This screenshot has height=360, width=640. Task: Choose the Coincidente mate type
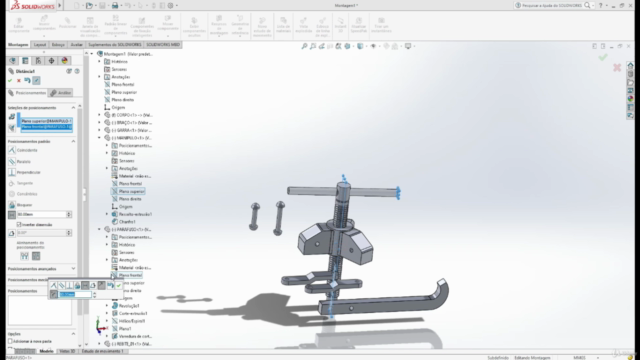[23, 150]
